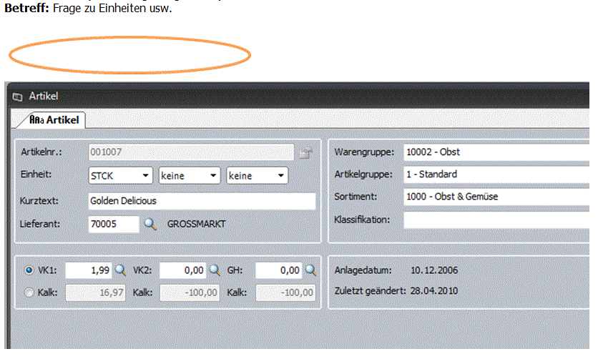This screenshot has height=364, width=598.
Task: Click the Lieferant number field 70005
Action: point(113,224)
